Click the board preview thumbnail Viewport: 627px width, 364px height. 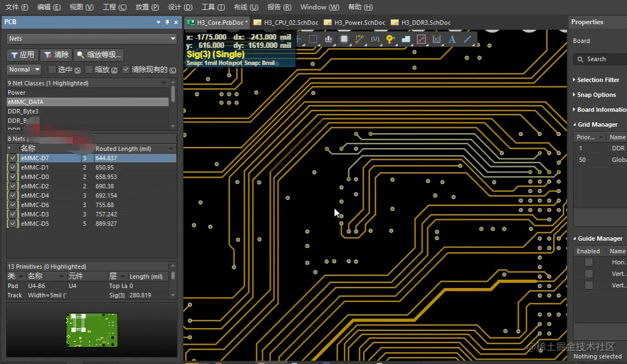[91, 330]
